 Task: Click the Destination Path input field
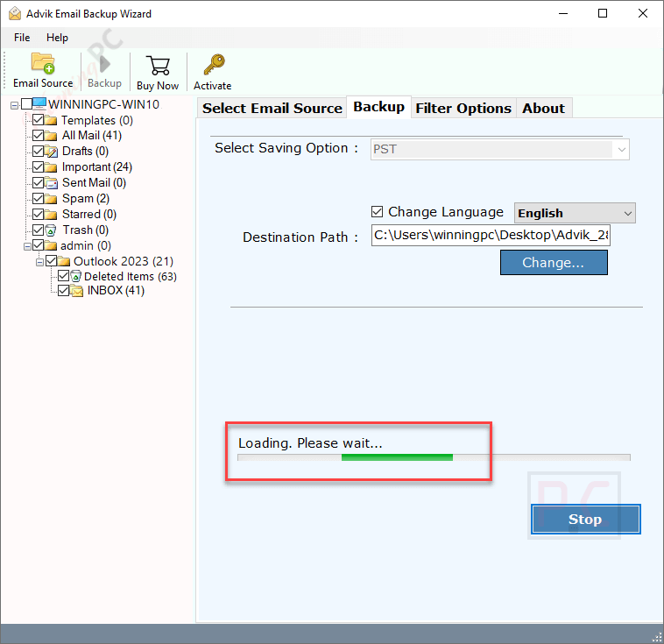tap(491, 235)
